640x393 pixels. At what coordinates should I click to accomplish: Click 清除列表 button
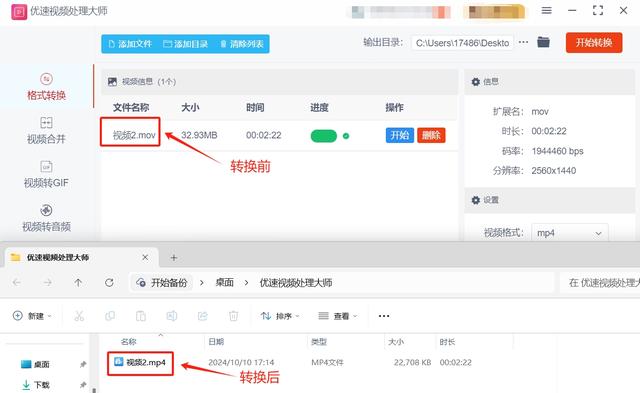coord(242,44)
